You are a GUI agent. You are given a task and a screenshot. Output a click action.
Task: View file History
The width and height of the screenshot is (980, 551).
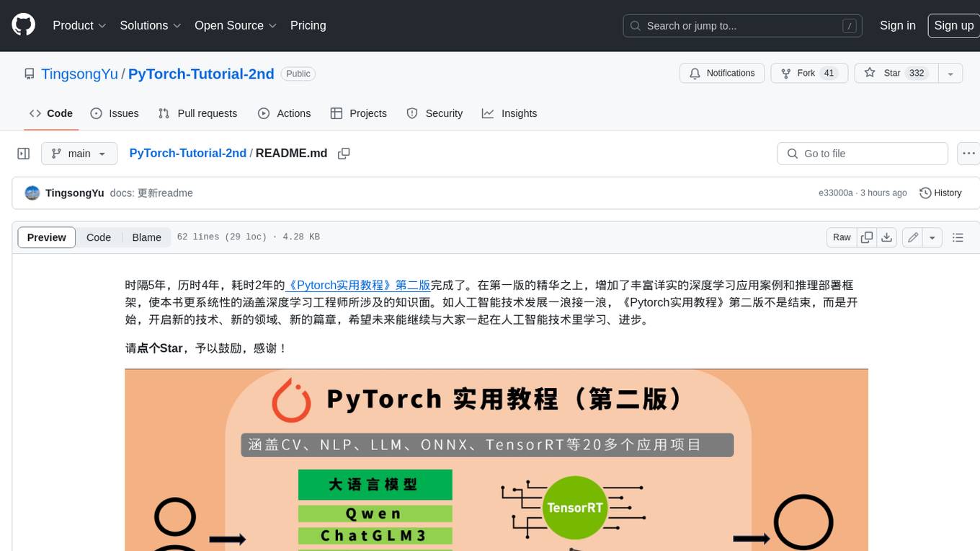click(940, 193)
